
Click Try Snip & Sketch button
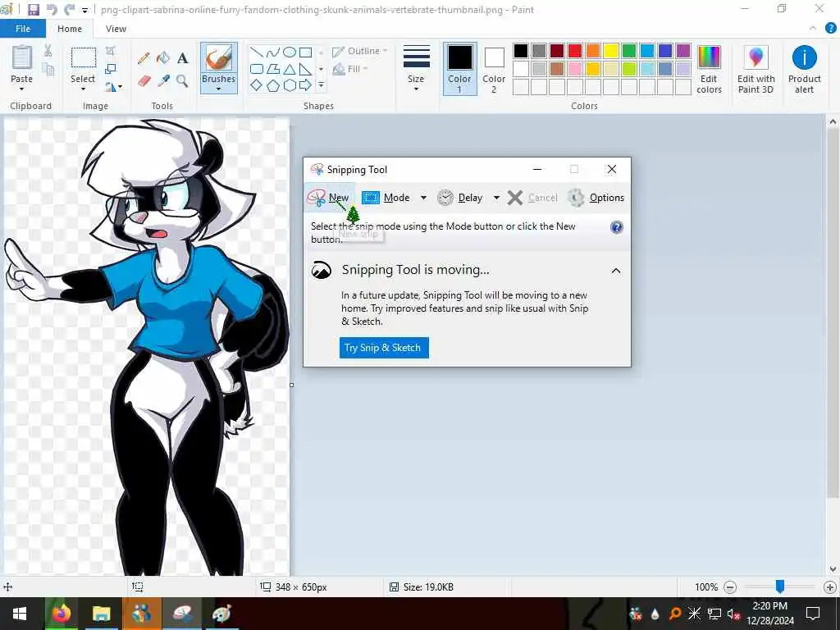[384, 348]
